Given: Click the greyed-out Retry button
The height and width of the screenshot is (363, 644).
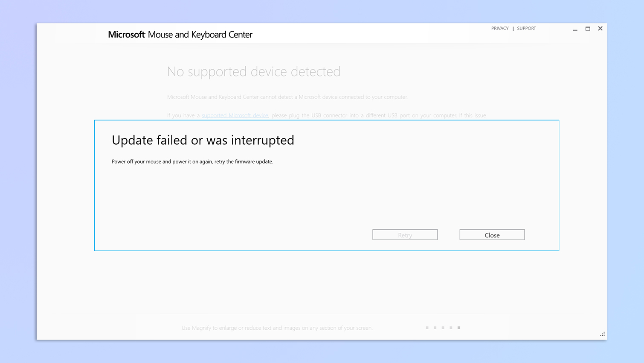Looking at the screenshot, I should tap(405, 235).
